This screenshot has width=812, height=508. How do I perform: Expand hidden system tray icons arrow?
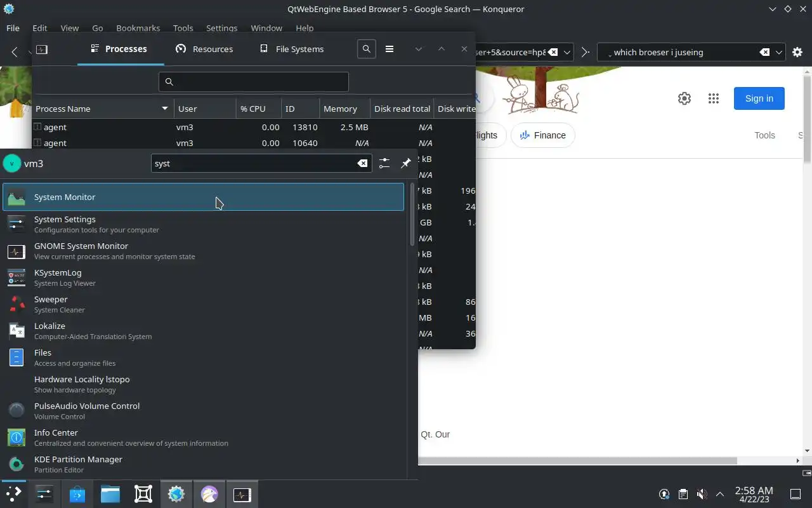pyautogui.click(x=720, y=494)
